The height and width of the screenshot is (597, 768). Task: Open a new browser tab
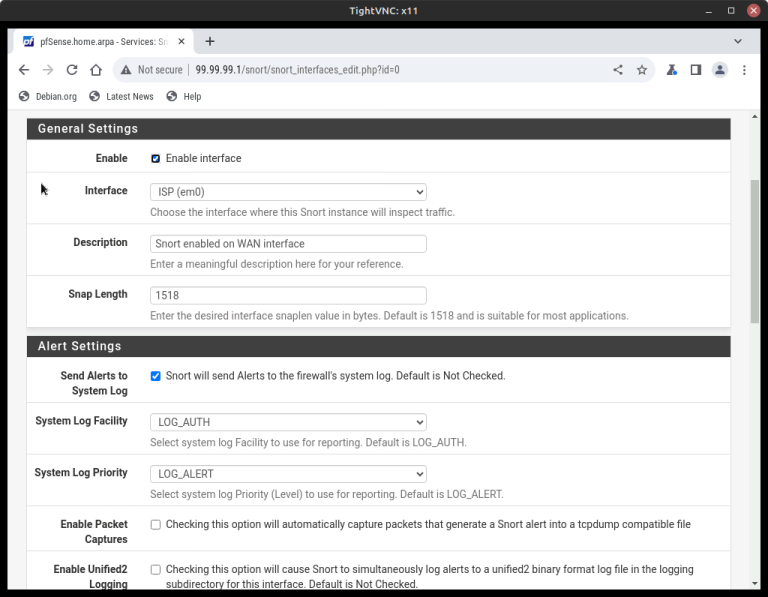(210, 42)
